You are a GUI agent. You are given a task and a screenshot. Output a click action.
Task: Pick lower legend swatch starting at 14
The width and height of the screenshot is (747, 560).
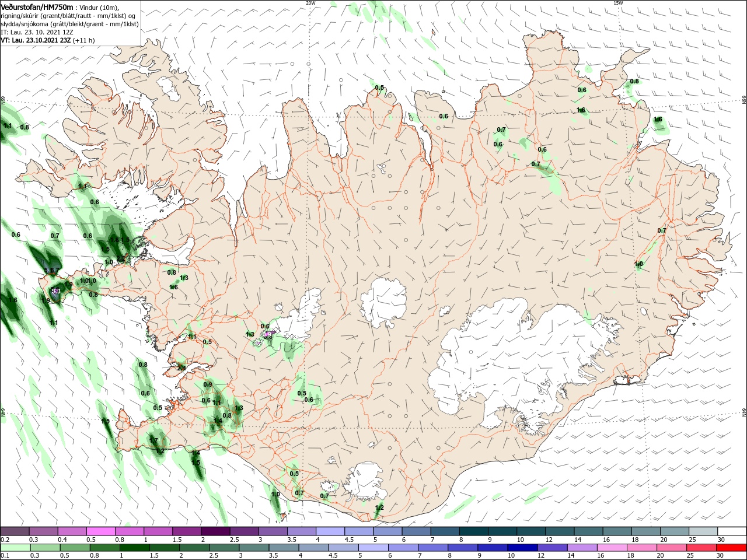click(582, 548)
